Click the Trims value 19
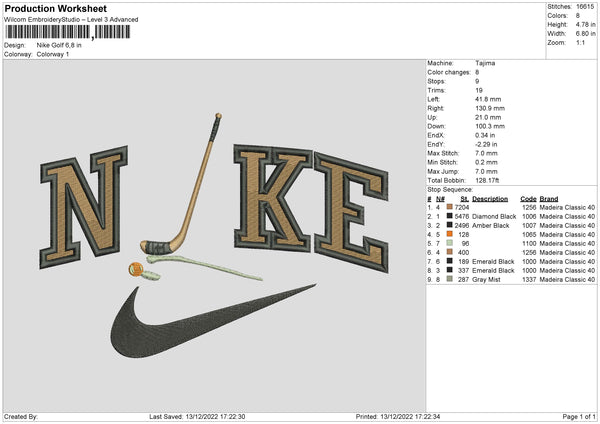 (479, 90)
